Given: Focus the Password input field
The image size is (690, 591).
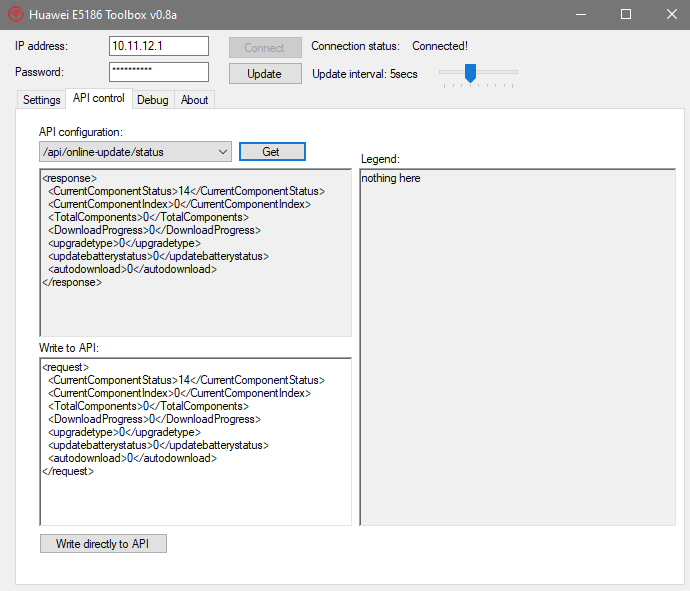Looking at the screenshot, I should pyautogui.click(x=158, y=72).
